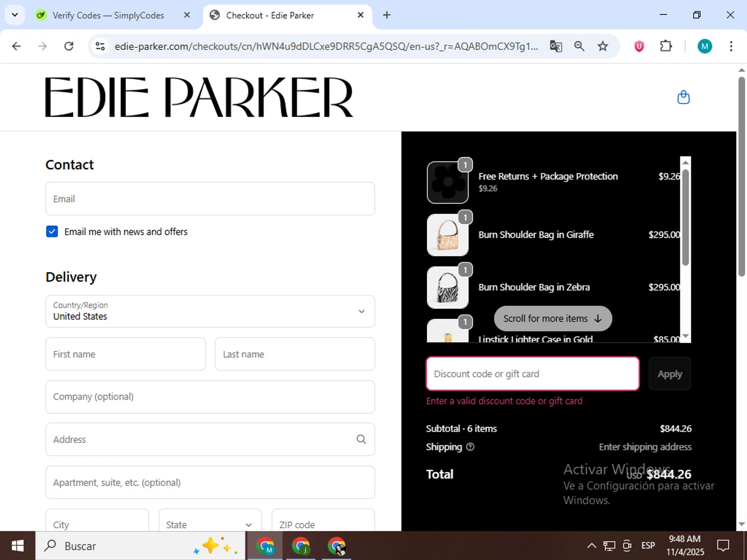
Task: Show hidden system tray icons
Action: 592,546
